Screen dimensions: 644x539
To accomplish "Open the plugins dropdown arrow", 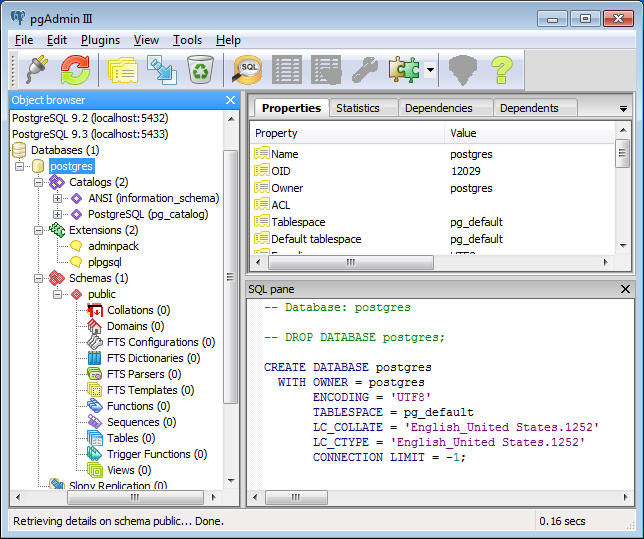I will pos(430,69).
